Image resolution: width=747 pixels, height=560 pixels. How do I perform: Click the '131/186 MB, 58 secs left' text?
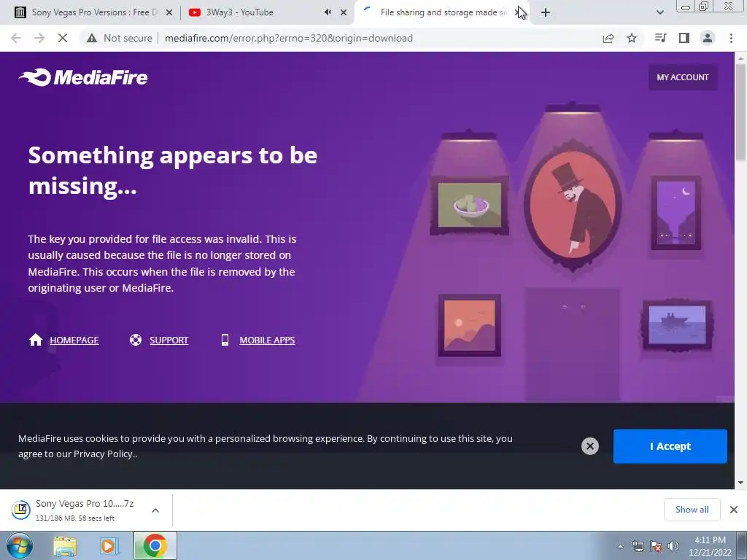75,518
